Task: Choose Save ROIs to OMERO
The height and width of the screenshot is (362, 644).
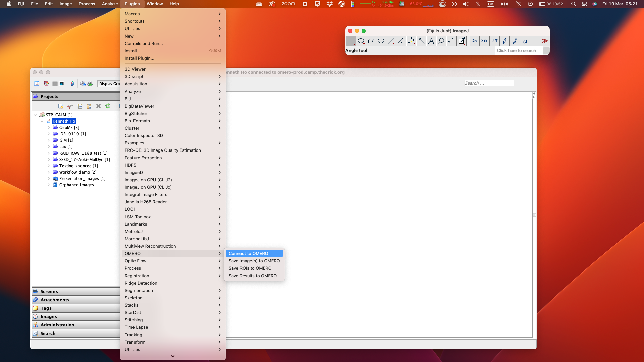Action: 250,268
